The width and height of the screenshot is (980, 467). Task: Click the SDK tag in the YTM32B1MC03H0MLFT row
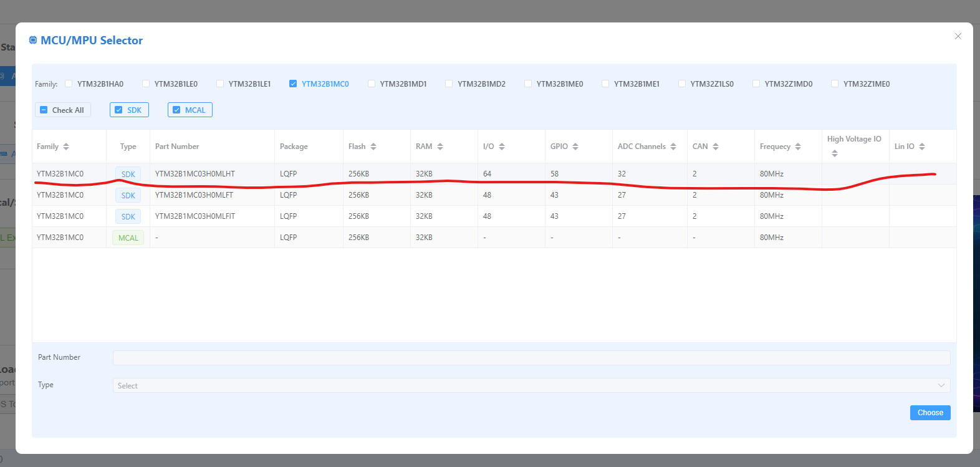tap(128, 195)
